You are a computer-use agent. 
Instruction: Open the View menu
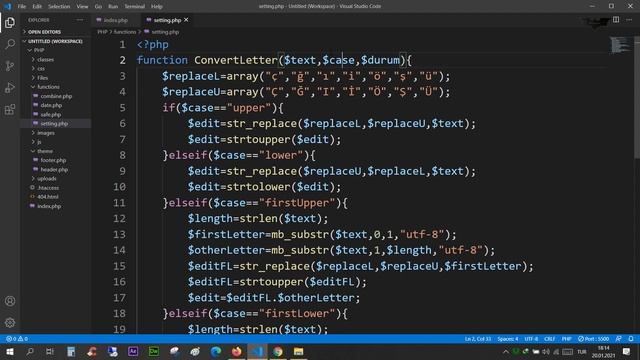(82, 7)
